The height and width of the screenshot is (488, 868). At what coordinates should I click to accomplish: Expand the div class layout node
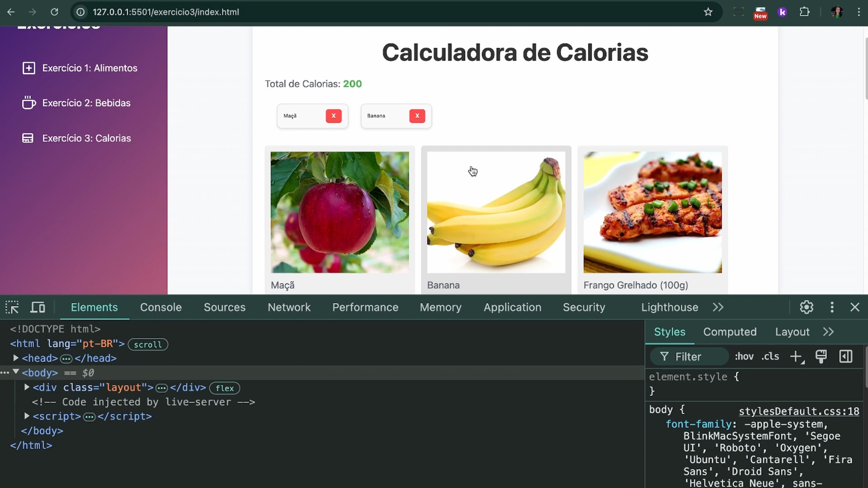click(x=27, y=387)
